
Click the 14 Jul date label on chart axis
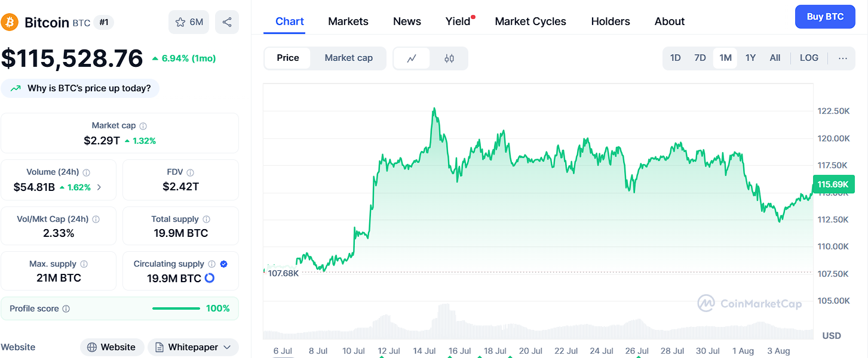425,351
